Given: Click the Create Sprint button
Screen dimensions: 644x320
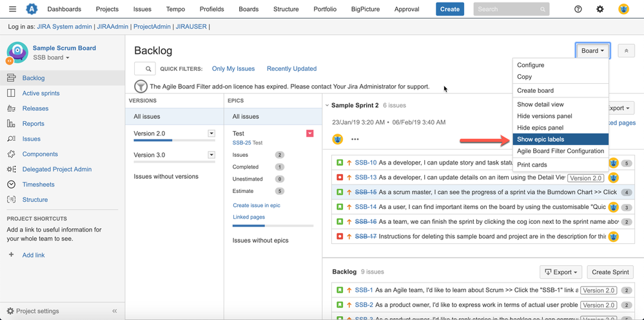Looking at the screenshot, I should click(610, 272).
